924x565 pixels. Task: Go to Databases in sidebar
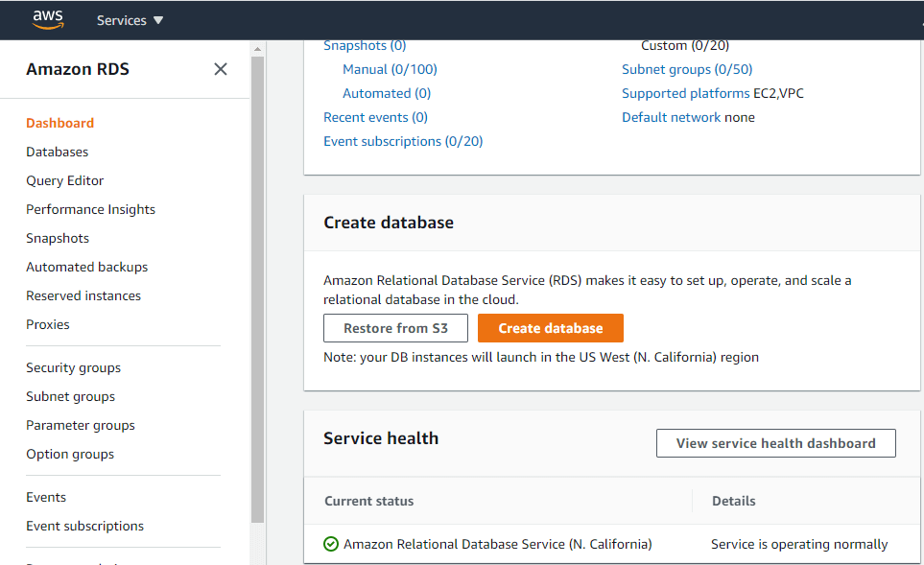pos(58,152)
